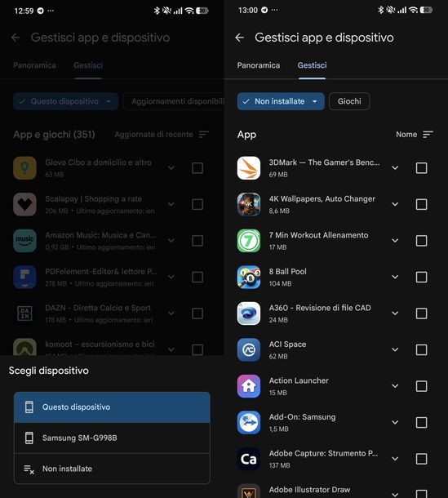Filter by Giochi chip
448x498 pixels.
point(349,101)
